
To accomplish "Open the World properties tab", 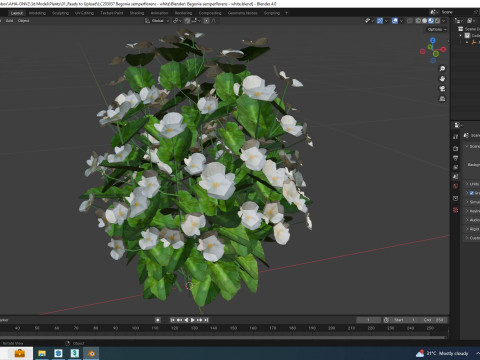I will 456,186.
